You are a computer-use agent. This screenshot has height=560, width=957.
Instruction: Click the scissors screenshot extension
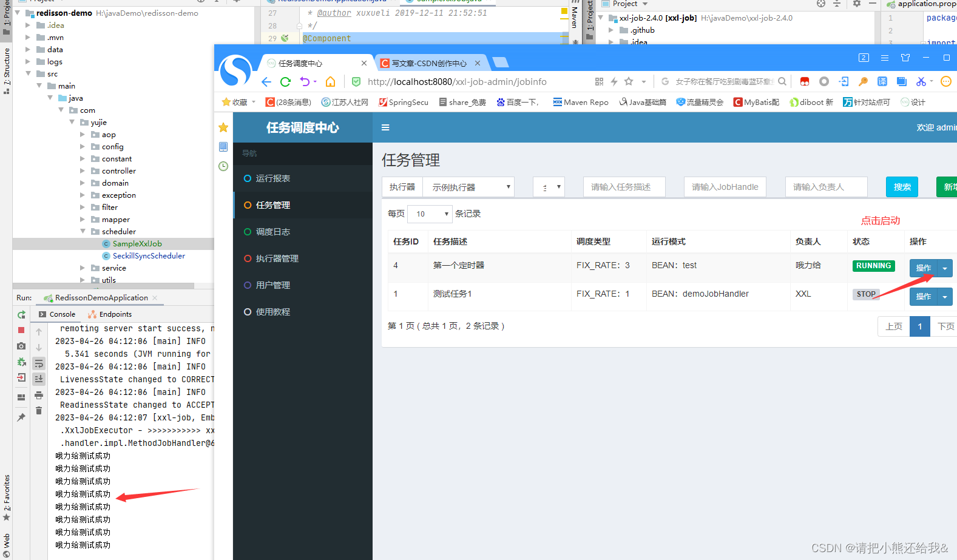921,81
